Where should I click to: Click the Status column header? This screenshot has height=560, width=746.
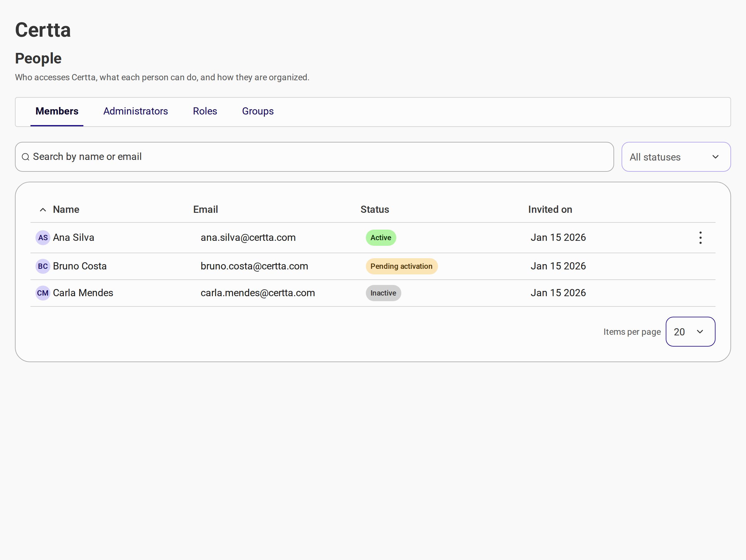[375, 209]
